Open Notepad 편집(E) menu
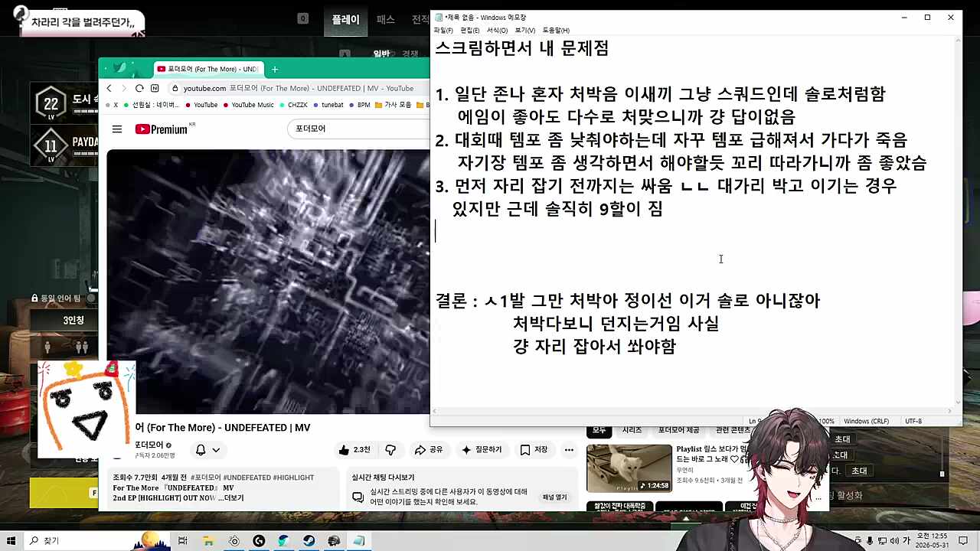This screenshot has width=980, height=551. pos(470,31)
